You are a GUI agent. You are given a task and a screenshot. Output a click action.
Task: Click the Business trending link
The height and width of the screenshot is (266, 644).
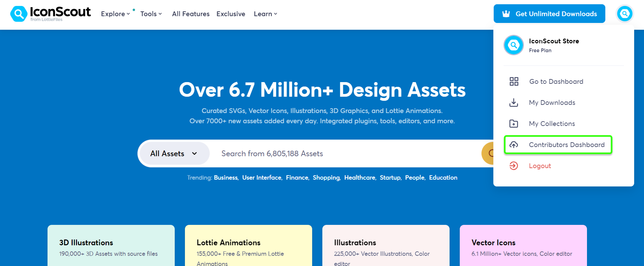226,178
